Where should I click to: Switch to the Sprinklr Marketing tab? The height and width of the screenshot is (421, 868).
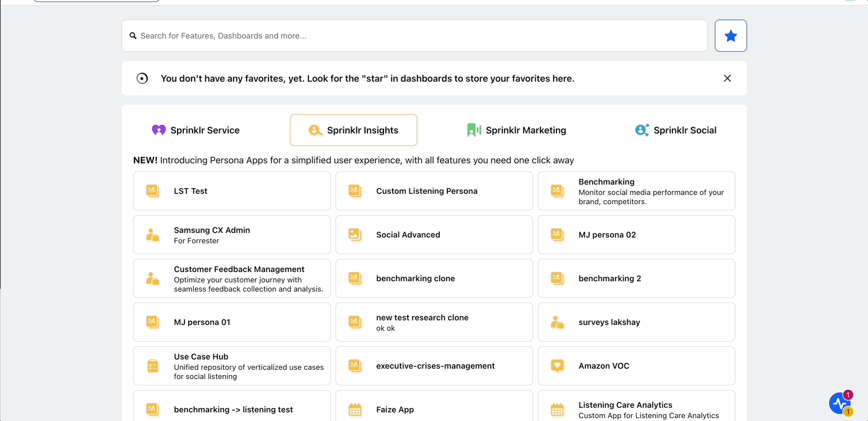click(x=517, y=130)
